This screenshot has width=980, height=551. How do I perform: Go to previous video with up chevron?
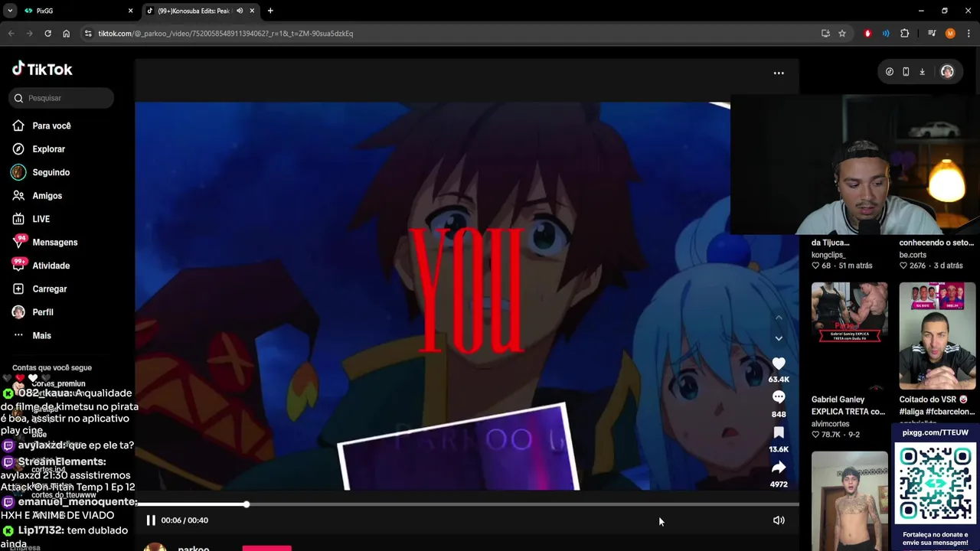[x=779, y=318]
